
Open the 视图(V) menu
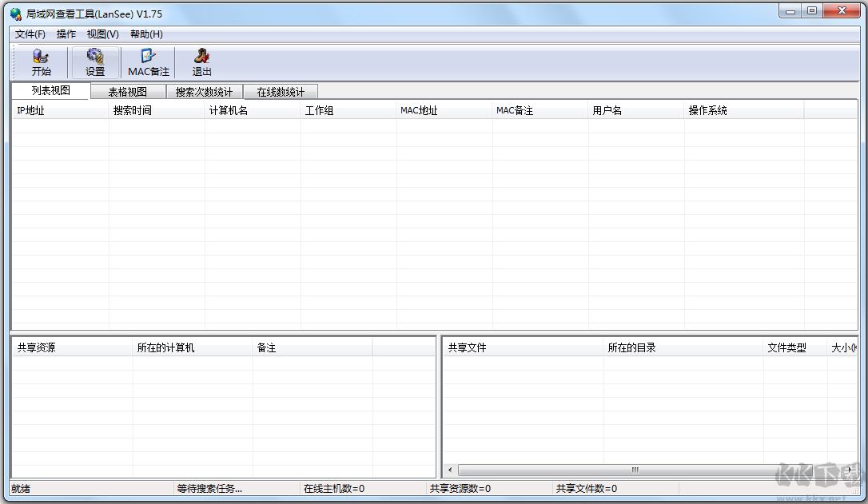[x=102, y=34]
